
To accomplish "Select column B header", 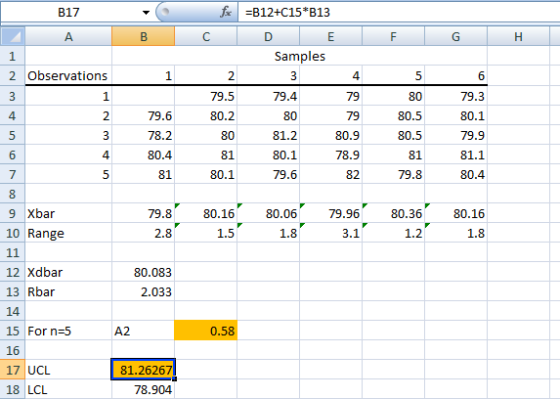I will (143, 36).
